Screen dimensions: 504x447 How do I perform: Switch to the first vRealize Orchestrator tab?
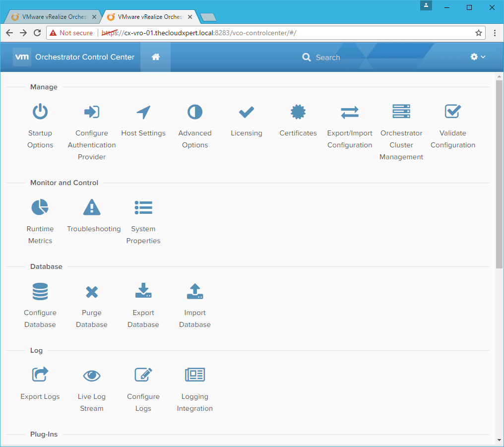click(x=52, y=17)
